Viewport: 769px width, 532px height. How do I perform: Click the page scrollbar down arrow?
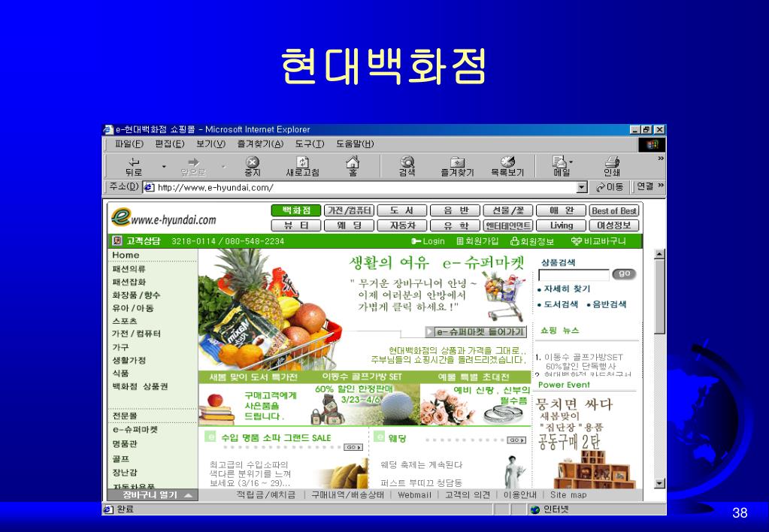660,483
